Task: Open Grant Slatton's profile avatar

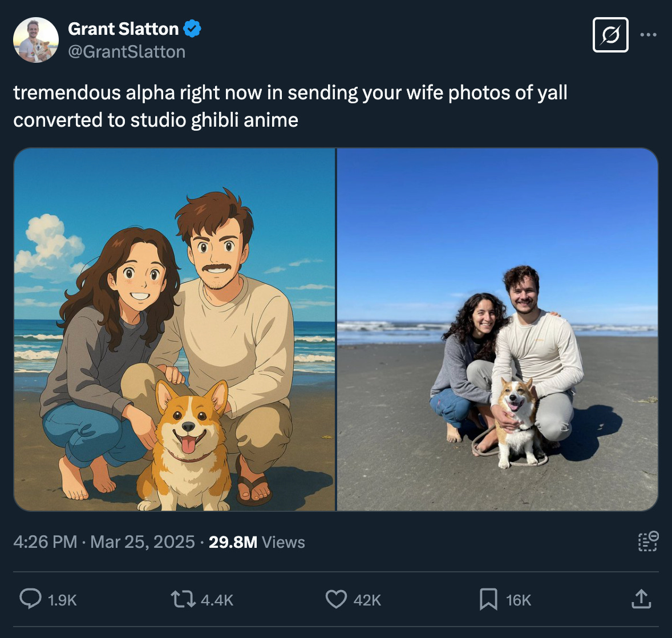Action: (36, 40)
